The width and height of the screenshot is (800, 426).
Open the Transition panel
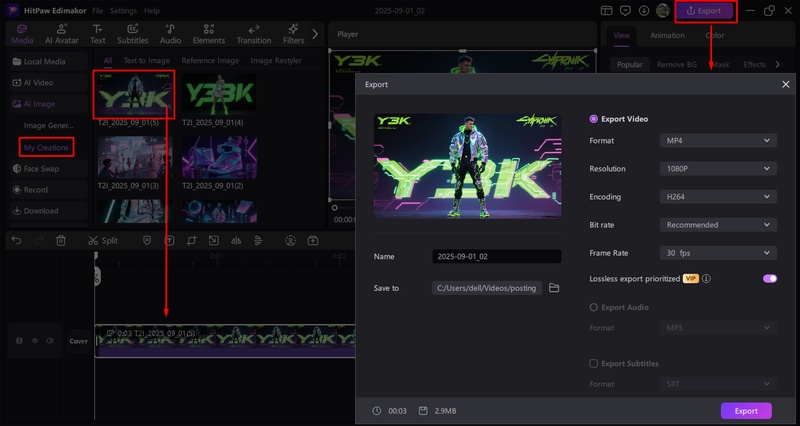tap(254, 34)
